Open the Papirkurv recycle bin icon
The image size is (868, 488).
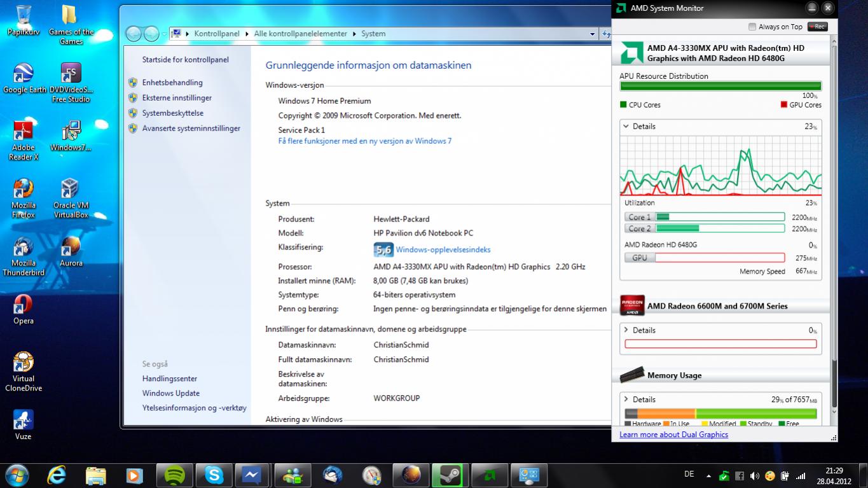pyautogui.click(x=24, y=21)
